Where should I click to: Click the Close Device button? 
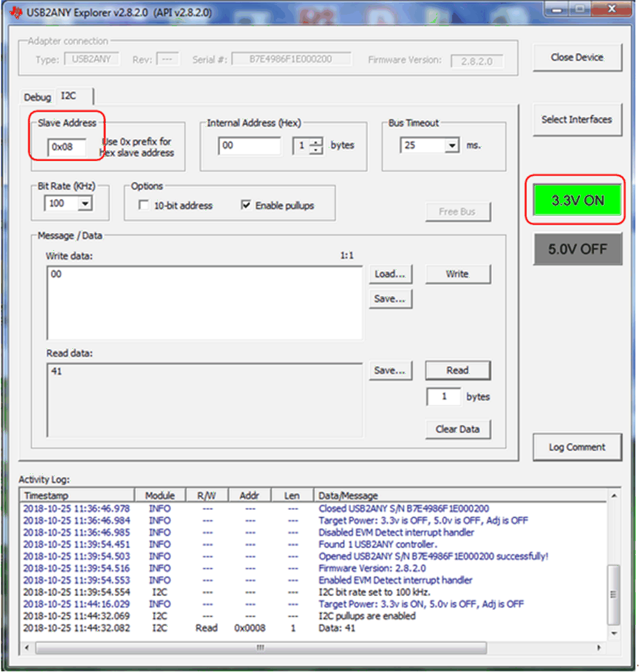click(x=576, y=57)
